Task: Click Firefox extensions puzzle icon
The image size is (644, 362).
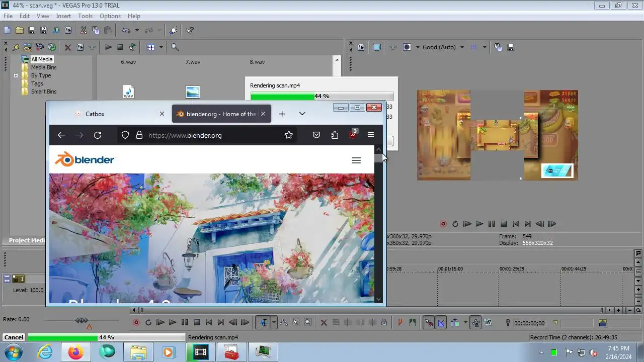Action: coord(335,135)
